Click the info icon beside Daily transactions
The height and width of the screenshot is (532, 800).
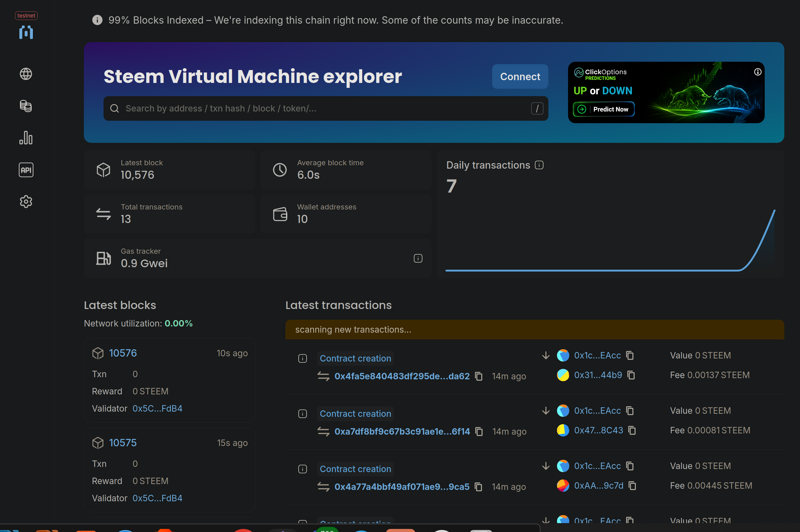(x=539, y=165)
